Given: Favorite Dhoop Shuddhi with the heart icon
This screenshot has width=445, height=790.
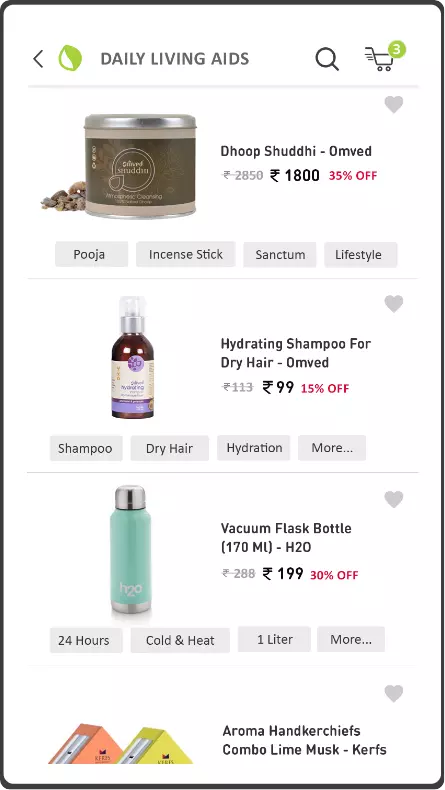Looking at the screenshot, I should [394, 105].
